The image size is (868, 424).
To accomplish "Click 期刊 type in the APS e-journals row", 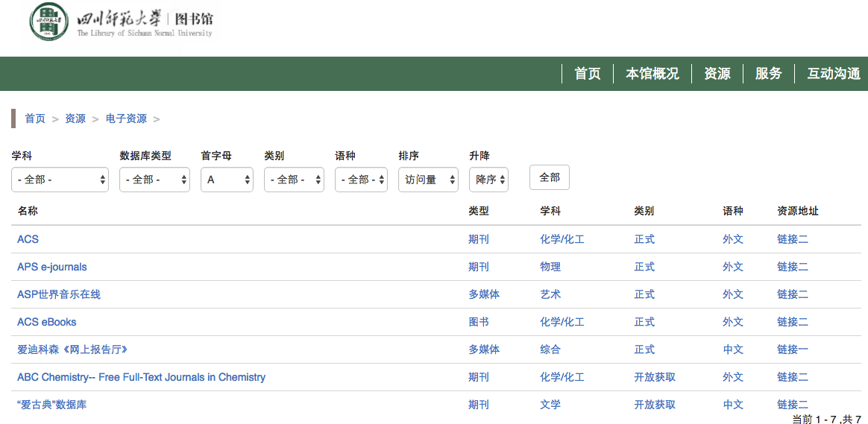I will tap(479, 267).
